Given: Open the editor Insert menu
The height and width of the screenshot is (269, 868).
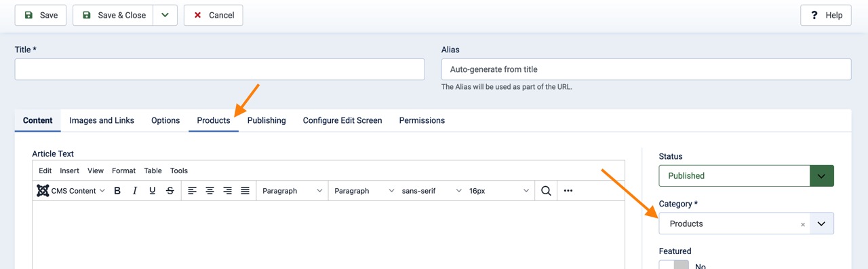Looking at the screenshot, I should (x=69, y=171).
